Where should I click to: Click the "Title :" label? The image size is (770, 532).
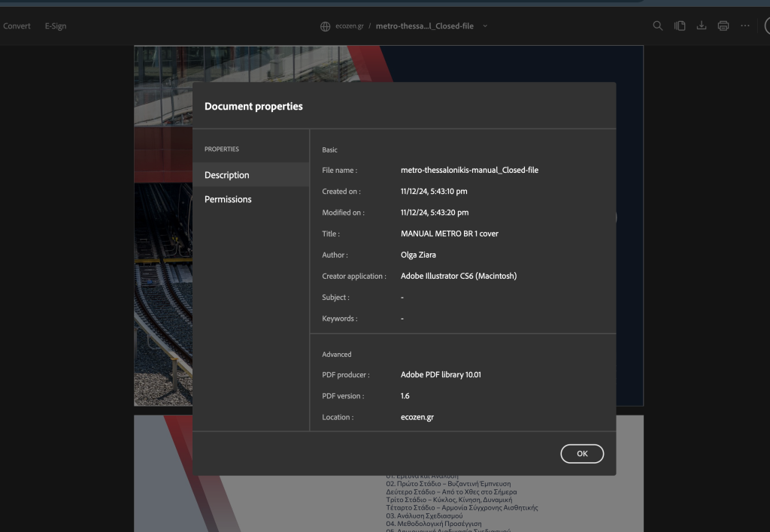pos(331,234)
